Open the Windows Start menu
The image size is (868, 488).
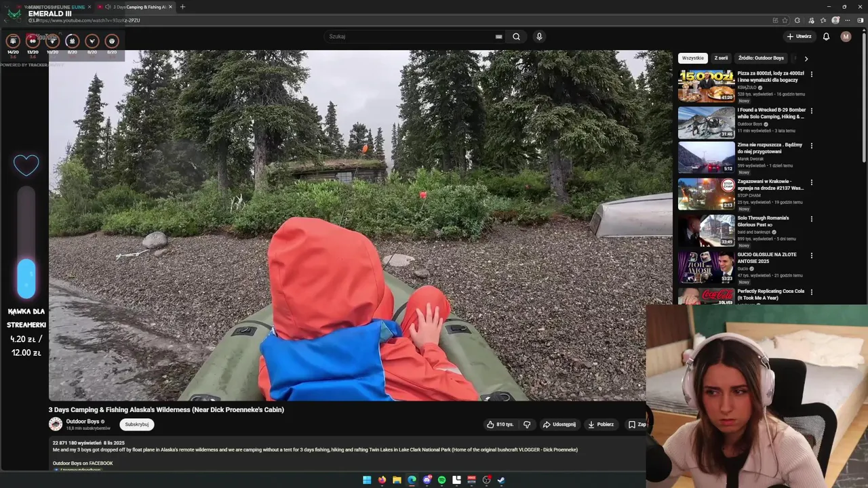367,480
